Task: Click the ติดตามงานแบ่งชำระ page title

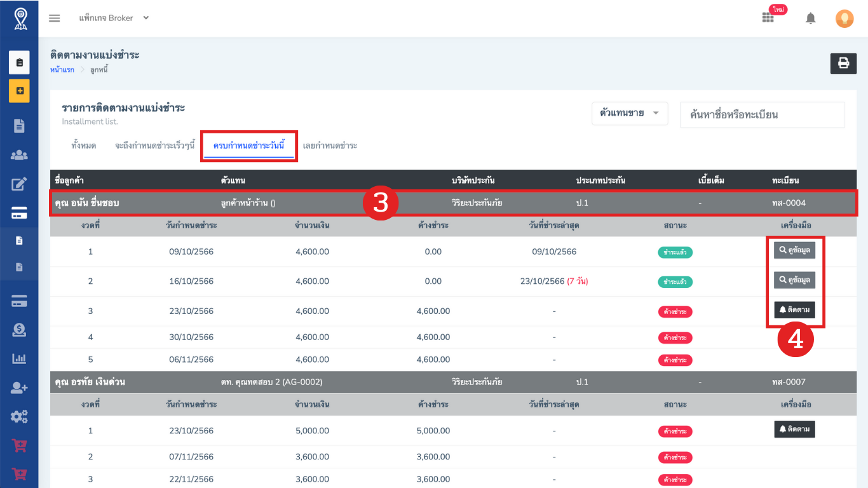Action: click(x=95, y=55)
